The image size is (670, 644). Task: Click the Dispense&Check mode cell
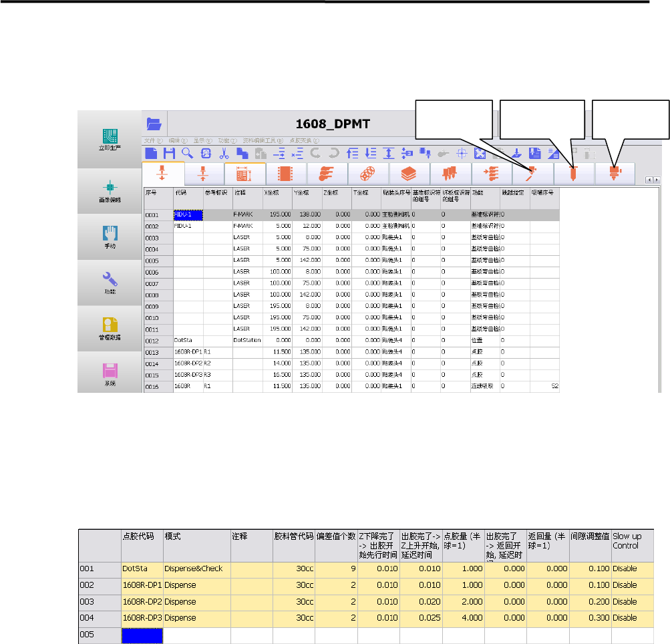click(x=197, y=569)
